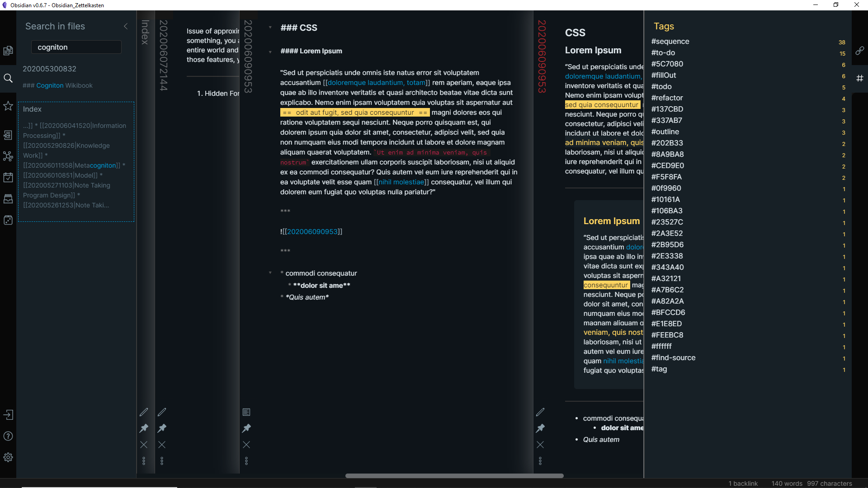This screenshot has width=868, height=488.
Task: Open the starred notes panel
Action: tap(8, 106)
